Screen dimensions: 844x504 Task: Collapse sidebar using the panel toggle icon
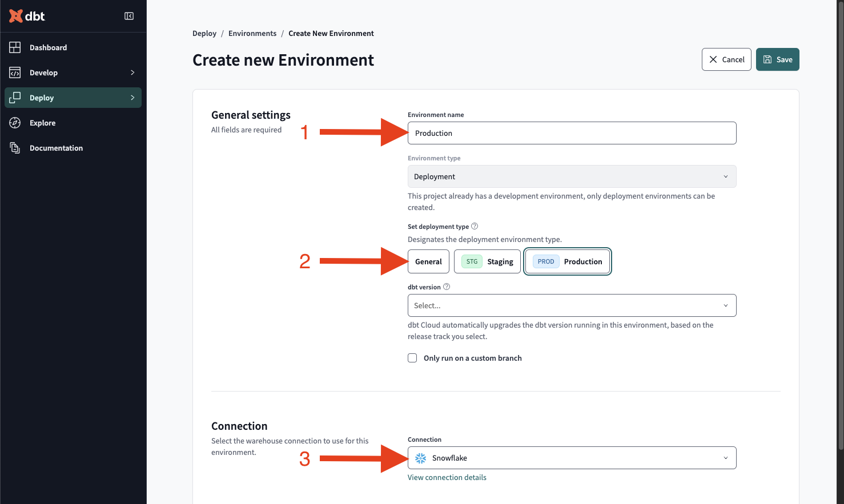129,16
